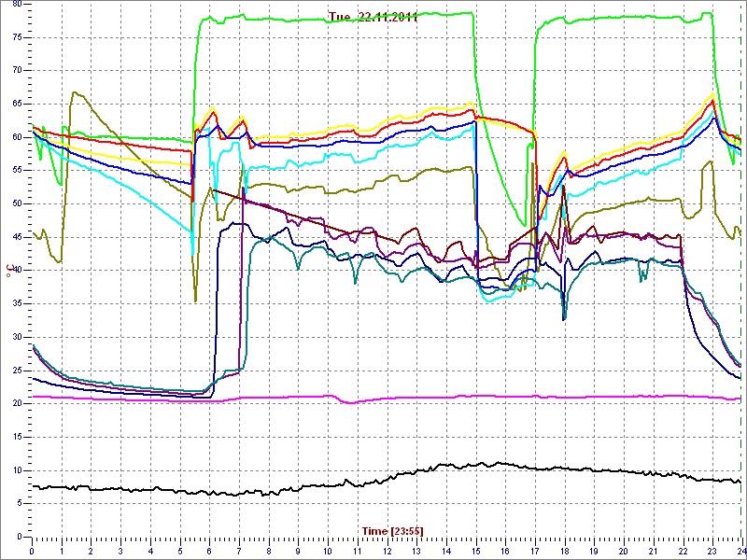Viewport: 747px width, 560px height.
Task: Select the 35 label on temperature axis
Action: [x=17, y=304]
